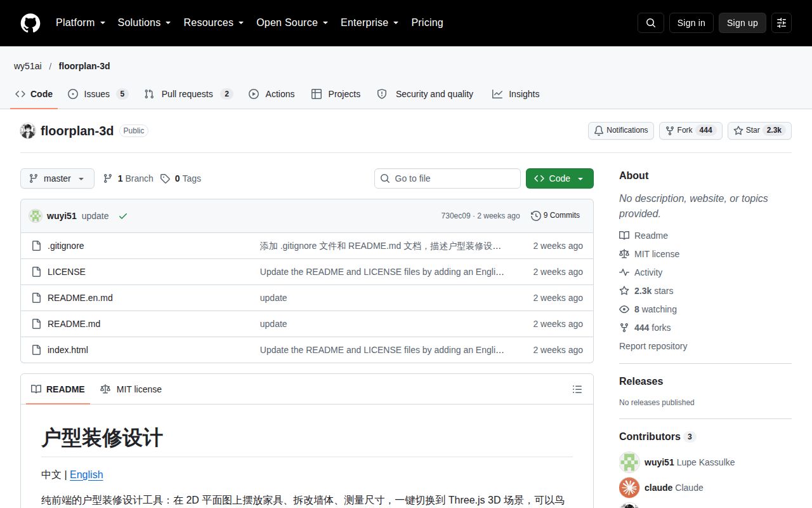Screen dimensions: 812x508
Task: Open the 9 Commits history icon
Action: 536,216
